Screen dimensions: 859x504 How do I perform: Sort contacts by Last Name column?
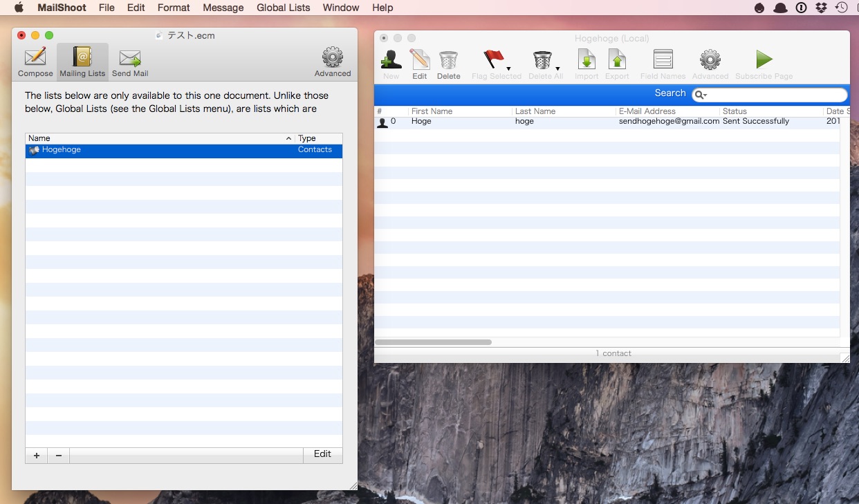pos(564,111)
